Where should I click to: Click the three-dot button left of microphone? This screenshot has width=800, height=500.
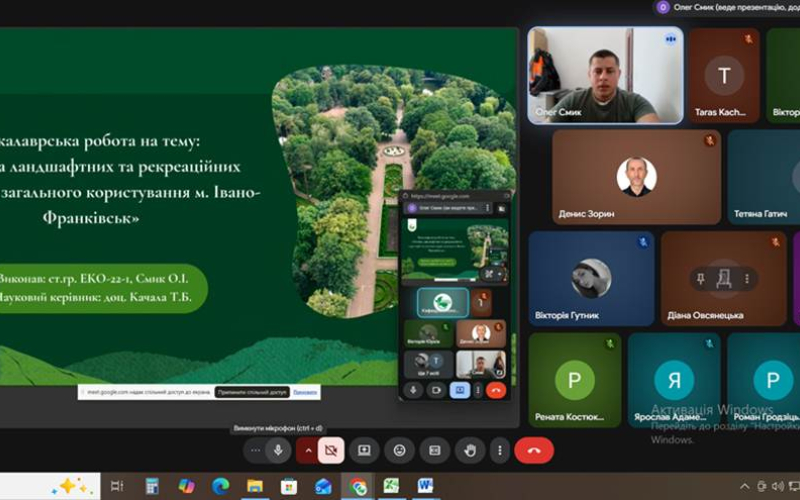coord(255,451)
